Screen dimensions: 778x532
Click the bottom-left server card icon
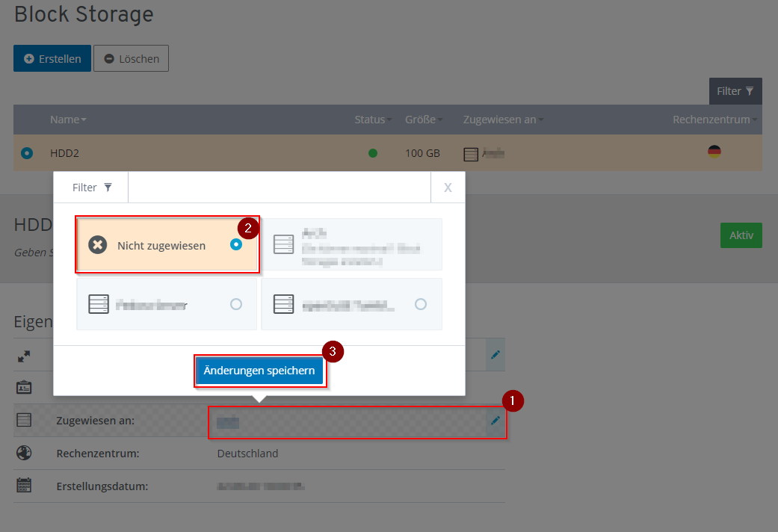pos(99,304)
